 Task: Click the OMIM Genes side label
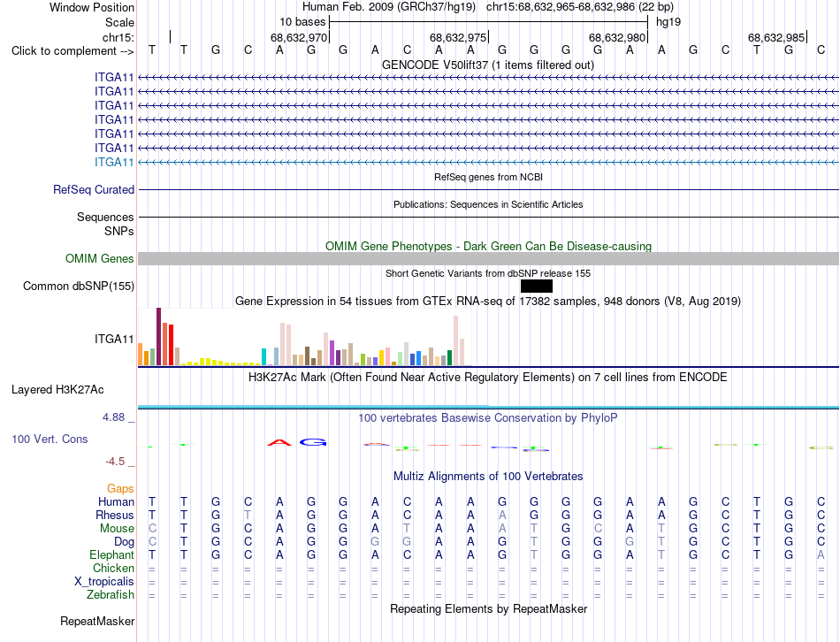(x=99, y=259)
